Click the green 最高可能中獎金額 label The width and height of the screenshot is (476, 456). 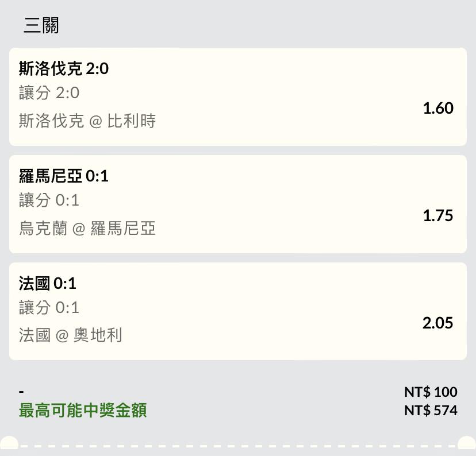[83, 411]
